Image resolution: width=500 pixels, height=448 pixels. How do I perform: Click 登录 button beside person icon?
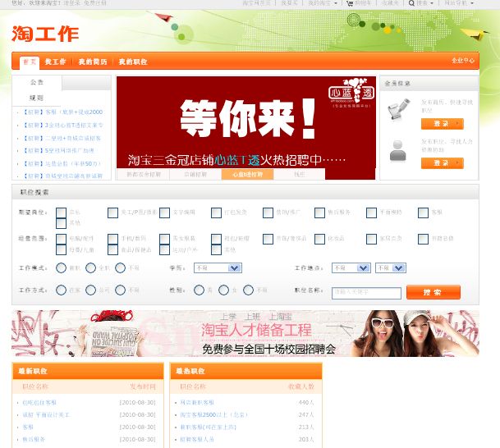[x=442, y=163]
